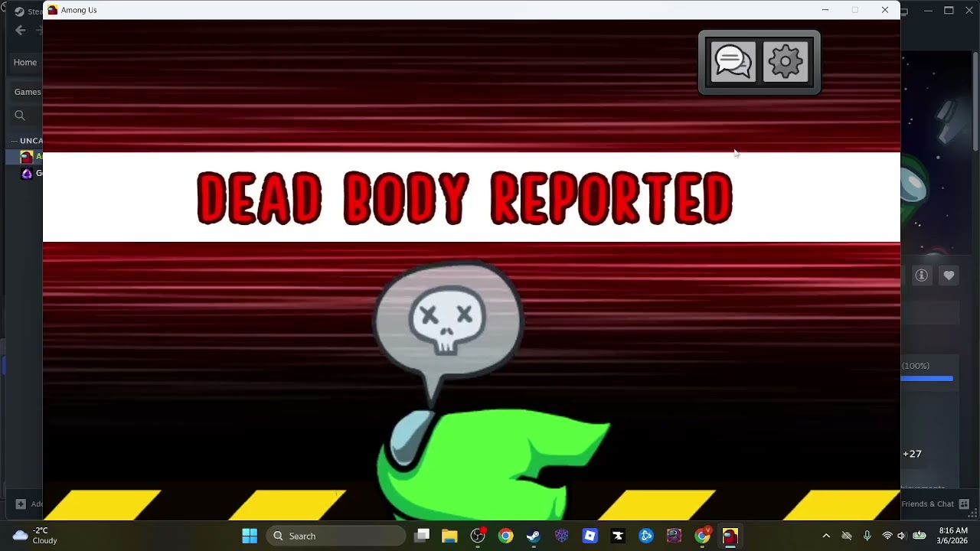Open Friends & Chat in Steam
This screenshot has height=551, width=980.
coord(928,504)
